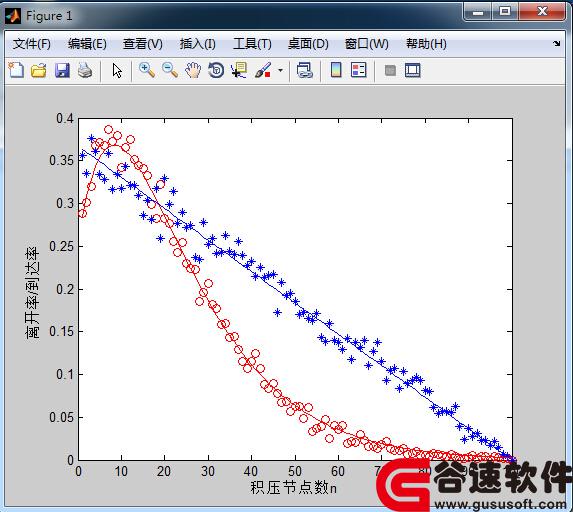Click the MATLAB logo in title bar
The image size is (573, 512).
point(13,16)
